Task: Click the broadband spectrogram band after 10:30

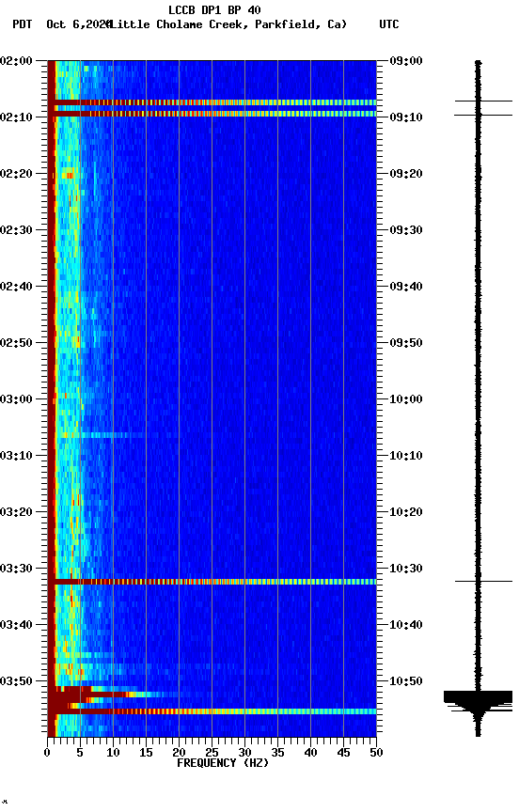Action: (x=212, y=582)
